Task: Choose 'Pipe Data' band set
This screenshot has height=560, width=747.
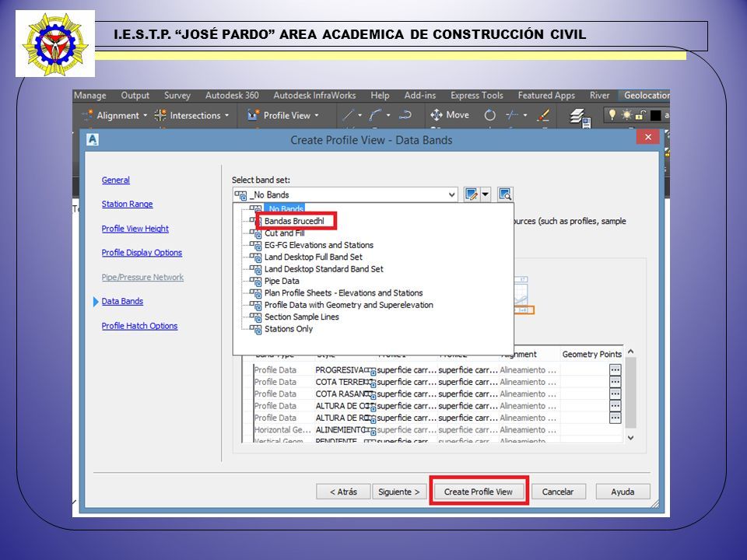Action: [282, 281]
